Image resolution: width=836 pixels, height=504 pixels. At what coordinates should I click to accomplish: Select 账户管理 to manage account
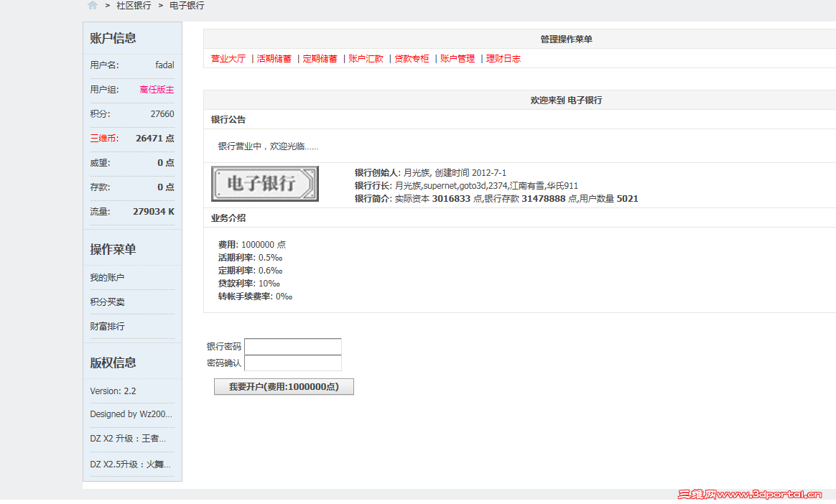[457, 59]
